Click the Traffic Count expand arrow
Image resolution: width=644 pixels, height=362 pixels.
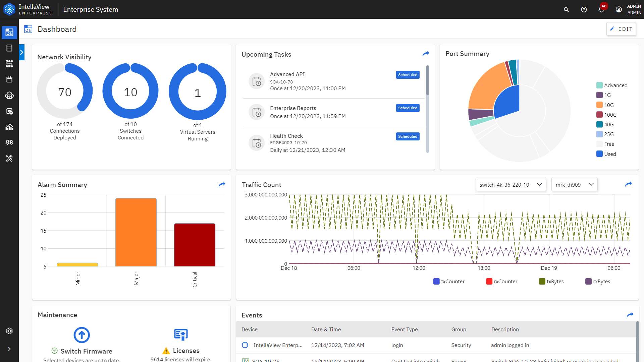[x=628, y=184]
